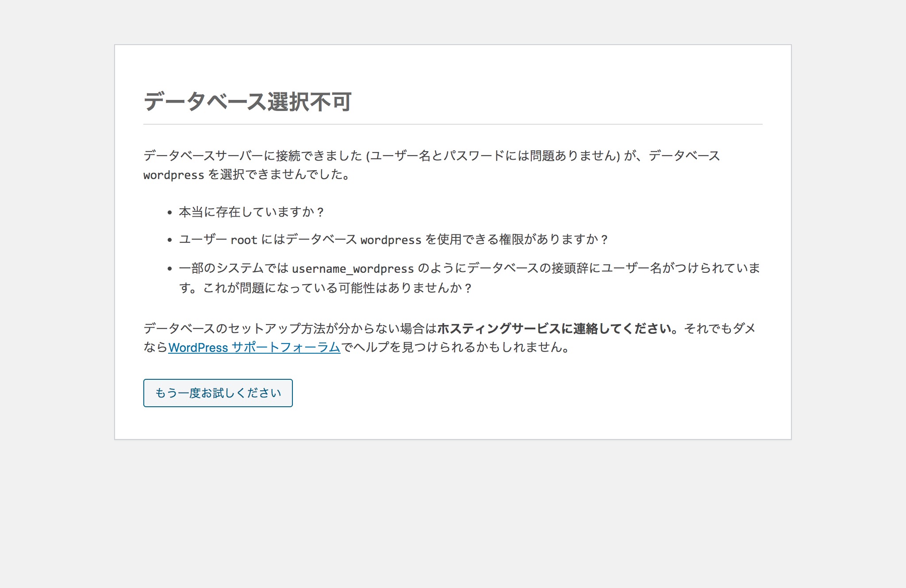Click これが問題になっている可能性はありませんか？ text
The width and height of the screenshot is (906, 588).
click(337, 288)
